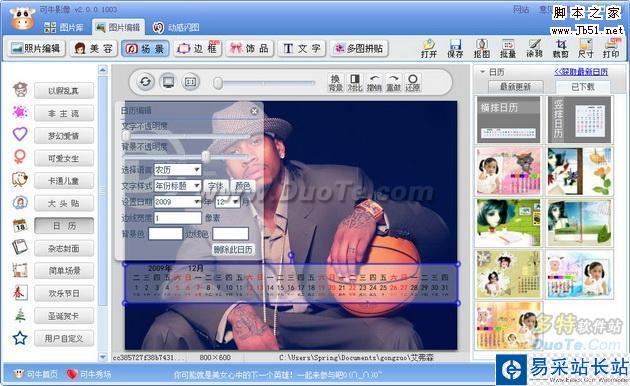Open the year dropdown showing 2009
630x386 pixels.
[177, 202]
